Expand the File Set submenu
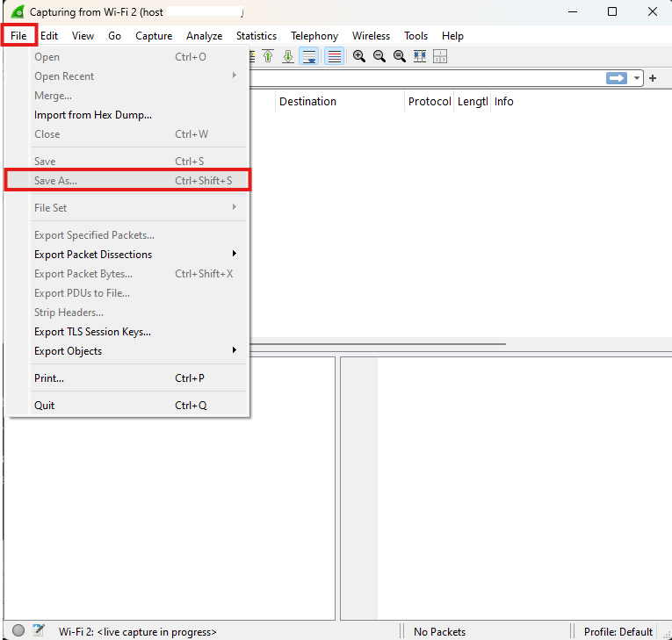 (x=126, y=208)
